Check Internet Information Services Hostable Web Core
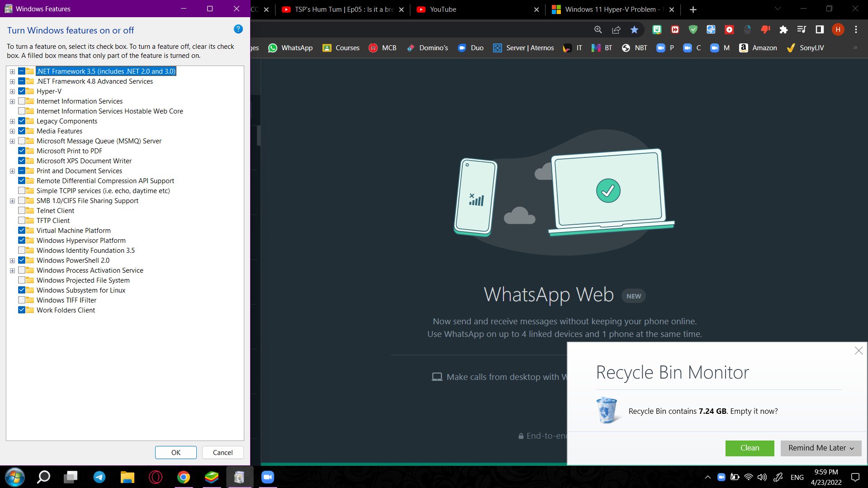 coord(22,111)
